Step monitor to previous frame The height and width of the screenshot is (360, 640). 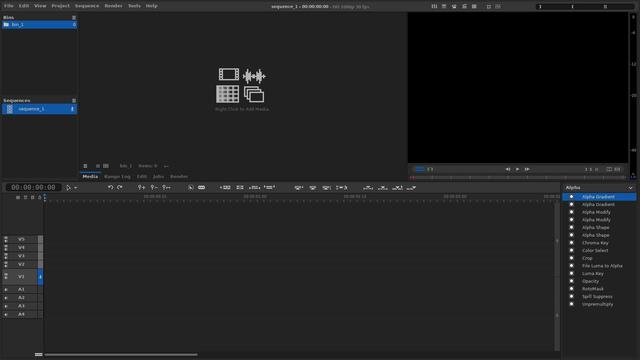(x=508, y=169)
